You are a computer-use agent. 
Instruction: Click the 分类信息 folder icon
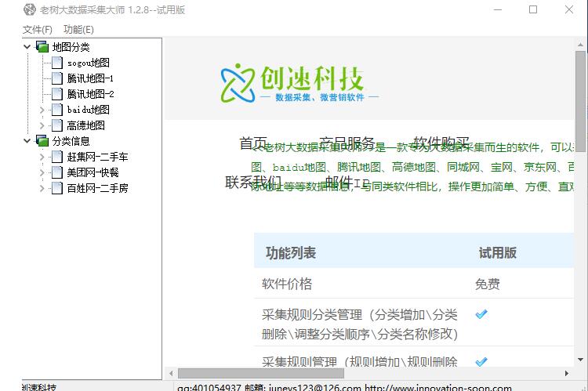pyautogui.click(x=42, y=141)
